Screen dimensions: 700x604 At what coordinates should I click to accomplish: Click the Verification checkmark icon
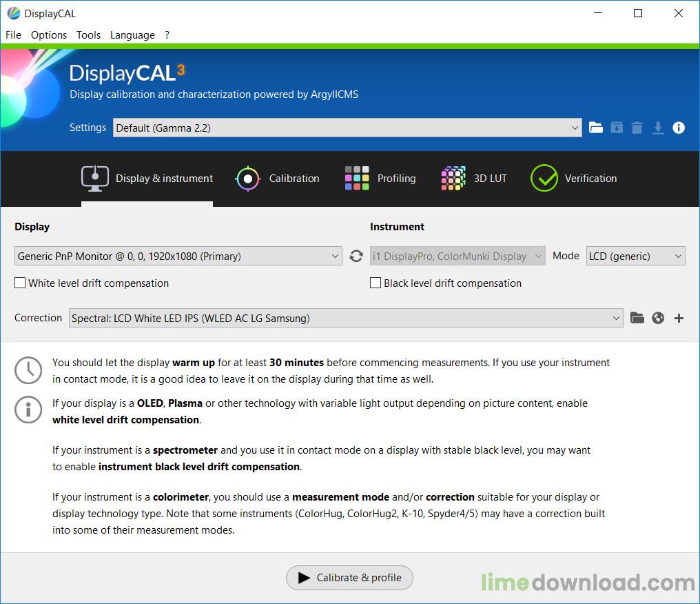point(544,179)
